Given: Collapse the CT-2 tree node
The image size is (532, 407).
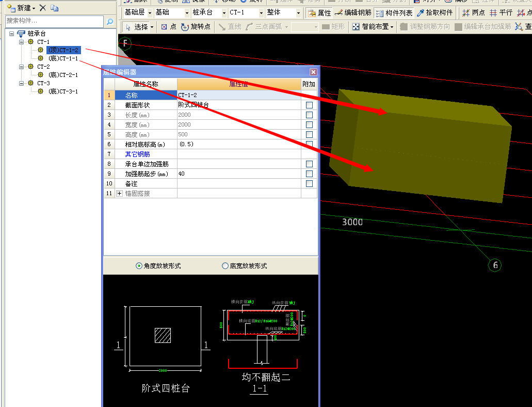Looking at the screenshot, I should (x=21, y=67).
